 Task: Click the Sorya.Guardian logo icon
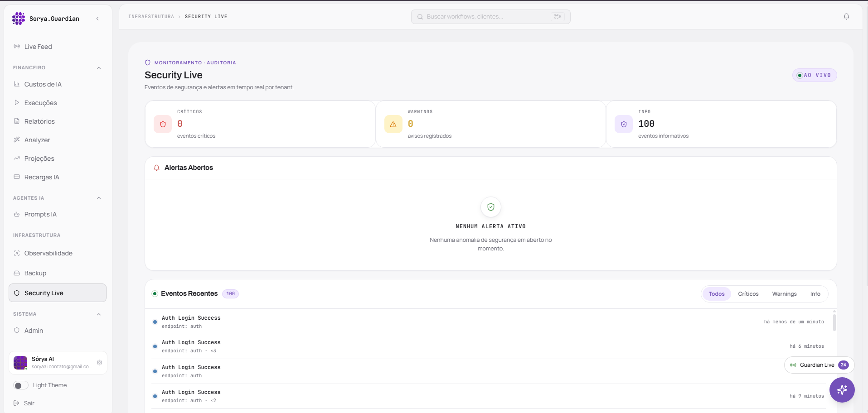click(19, 19)
